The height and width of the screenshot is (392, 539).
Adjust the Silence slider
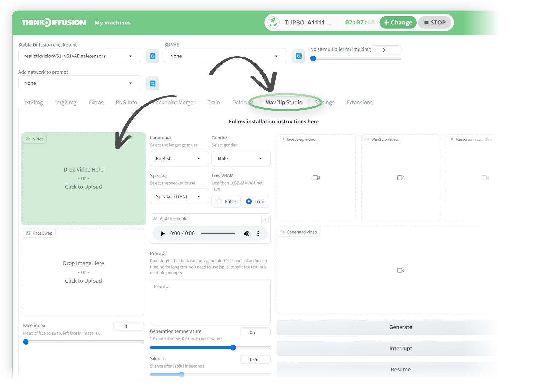click(210, 374)
